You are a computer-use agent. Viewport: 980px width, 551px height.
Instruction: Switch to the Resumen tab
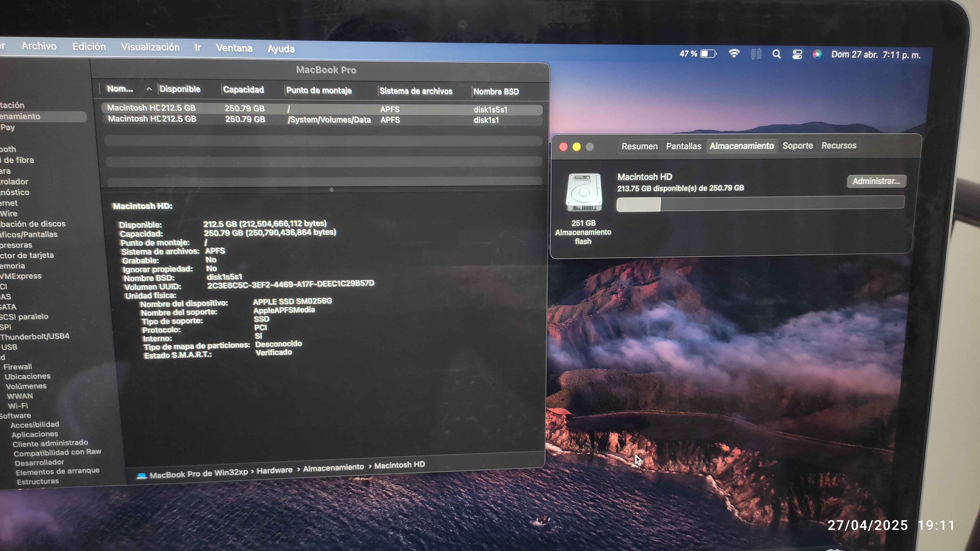pyautogui.click(x=639, y=146)
